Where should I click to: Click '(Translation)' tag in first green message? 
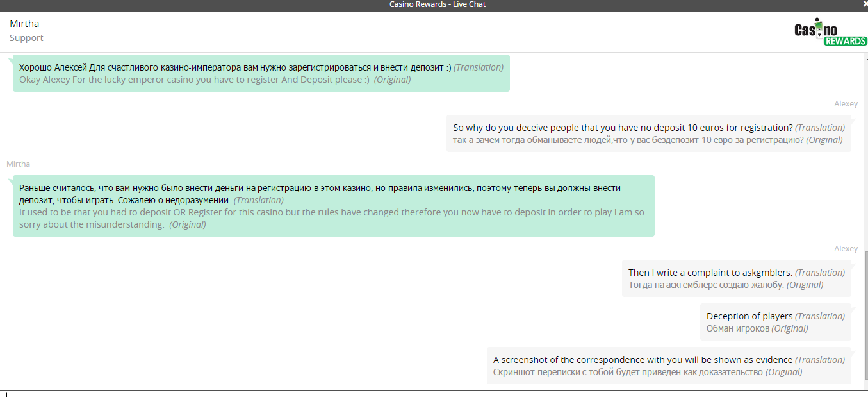point(479,67)
